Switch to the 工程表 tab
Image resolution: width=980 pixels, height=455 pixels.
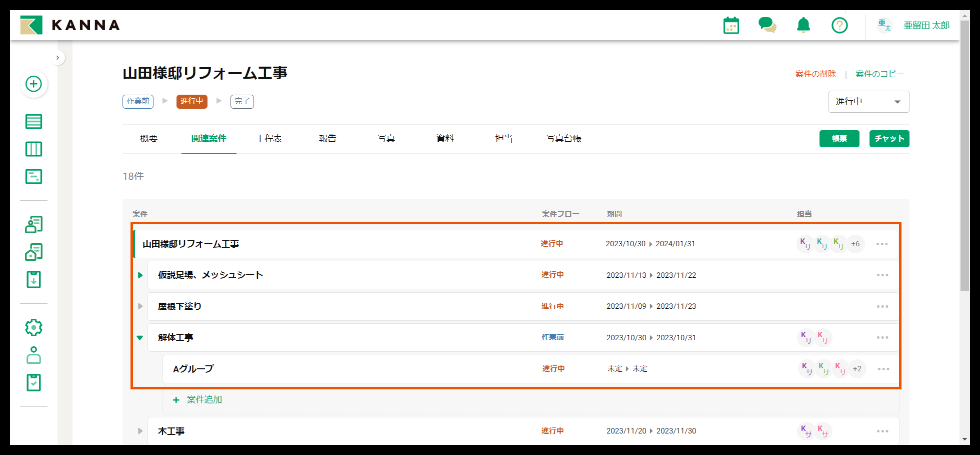click(268, 139)
